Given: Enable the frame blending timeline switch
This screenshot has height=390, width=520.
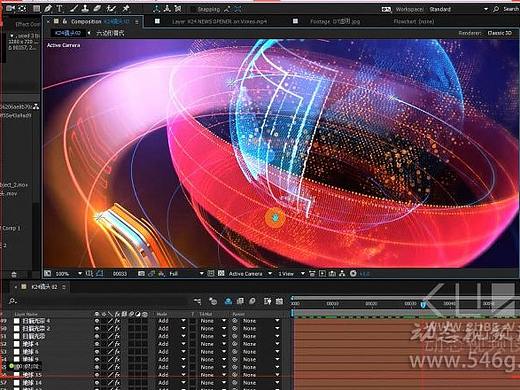Looking at the screenshot, I should [240, 301].
